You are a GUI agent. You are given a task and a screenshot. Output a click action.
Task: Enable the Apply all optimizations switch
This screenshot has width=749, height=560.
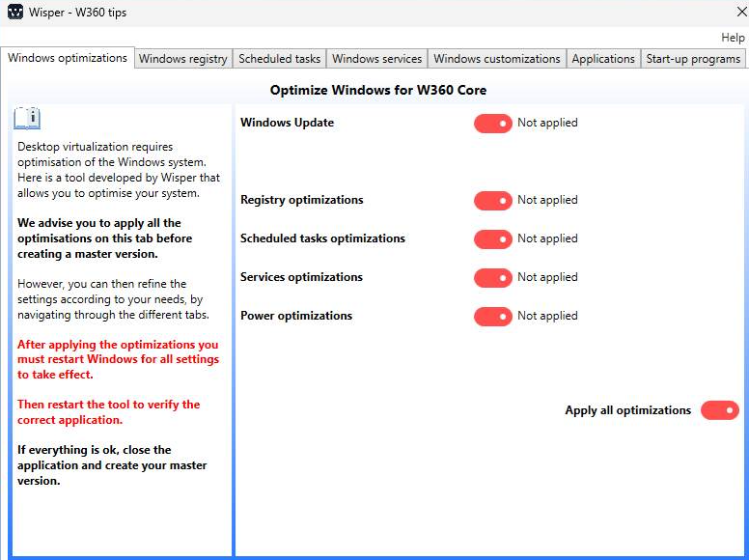[x=719, y=410]
